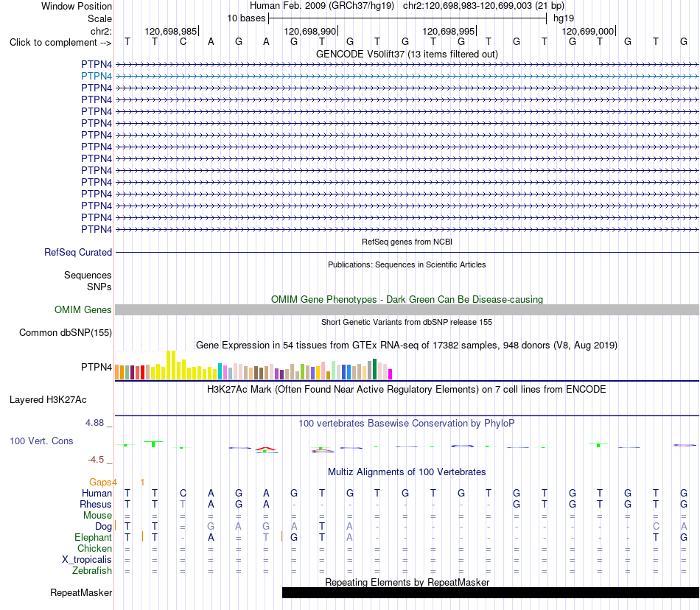Viewport: 700px width, 610px height.
Task: Click the dark green bar in GTEx chart
Action: point(374,369)
